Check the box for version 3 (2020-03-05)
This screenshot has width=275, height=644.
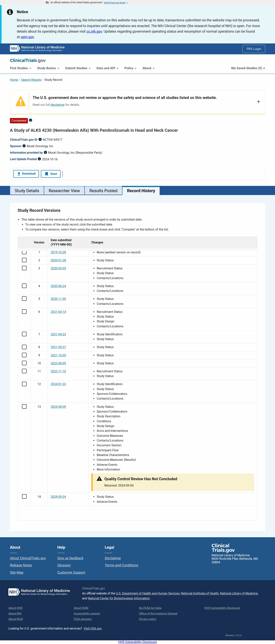tap(24, 268)
